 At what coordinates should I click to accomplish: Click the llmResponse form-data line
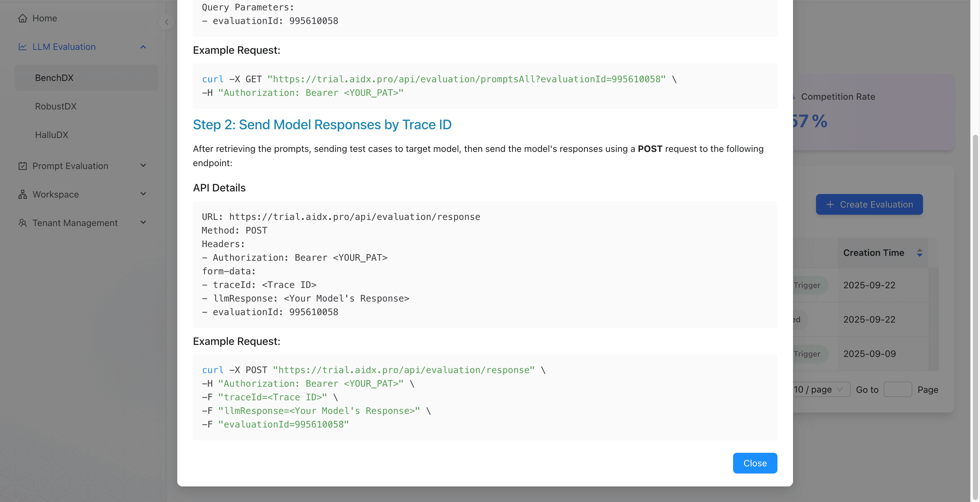[x=306, y=299]
